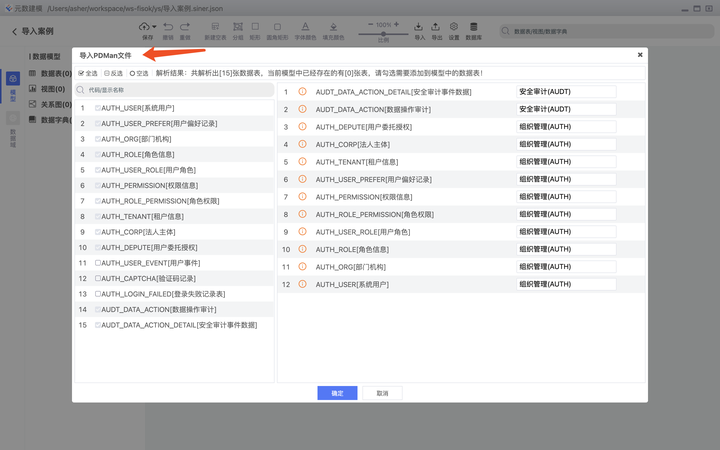Open 数据表(0) in the model tree
This screenshot has width=720, height=450.
pyautogui.click(x=51, y=73)
